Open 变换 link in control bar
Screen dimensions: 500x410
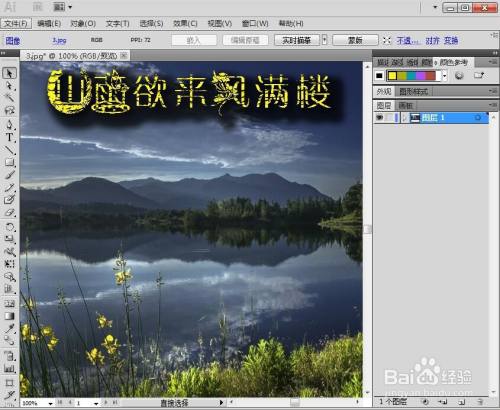point(451,41)
